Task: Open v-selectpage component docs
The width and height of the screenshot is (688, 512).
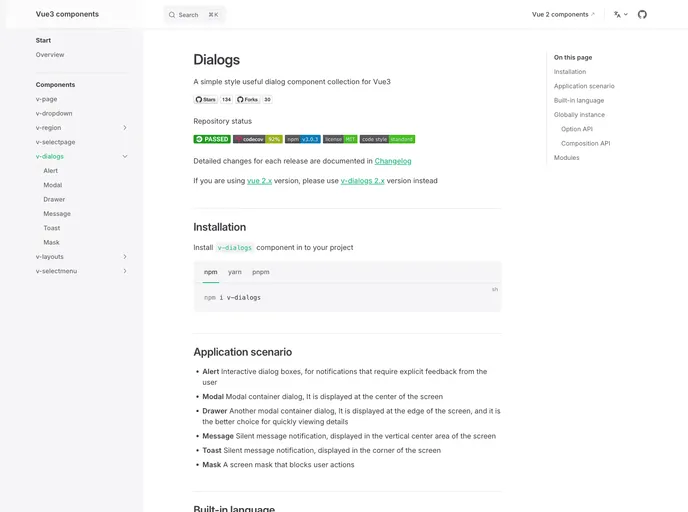Action: [x=55, y=142]
